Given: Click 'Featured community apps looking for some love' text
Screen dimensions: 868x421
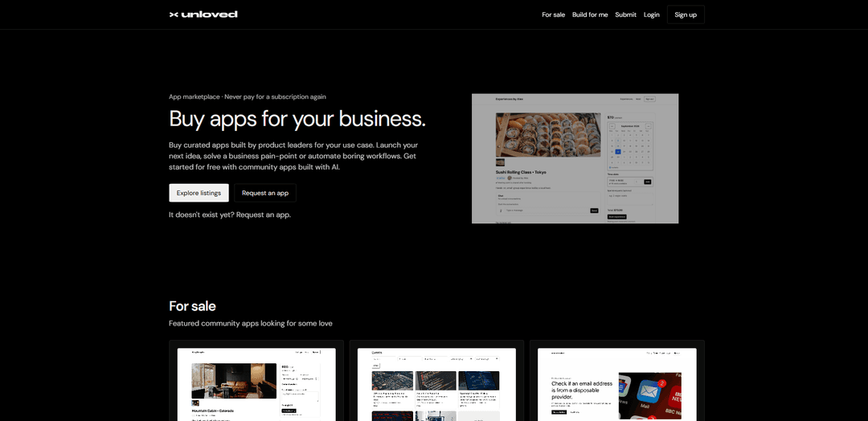Looking at the screenshot, I should pyautogui.click(x=251, y=323).
